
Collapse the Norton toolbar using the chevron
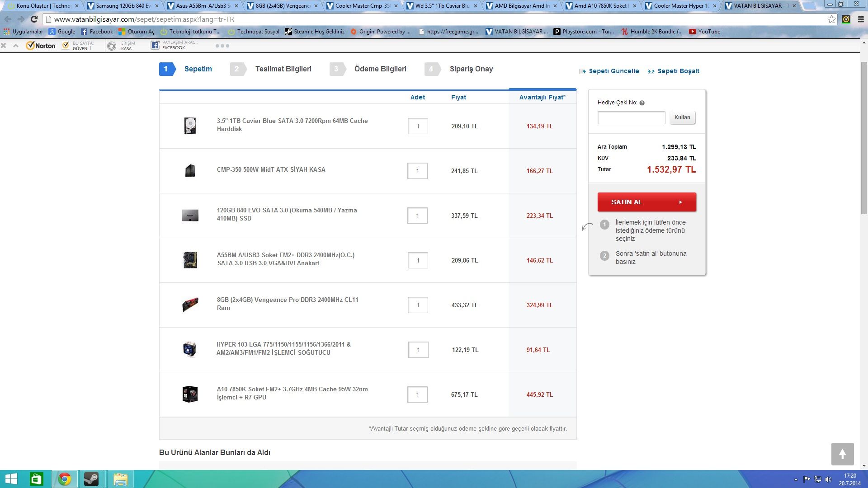[16, 46]
